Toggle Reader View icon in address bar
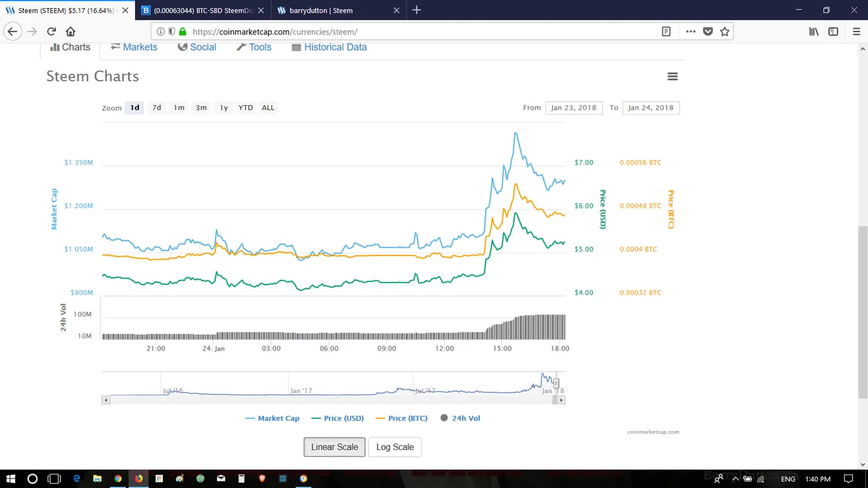The image size is (868, 488). click(667, 31)
